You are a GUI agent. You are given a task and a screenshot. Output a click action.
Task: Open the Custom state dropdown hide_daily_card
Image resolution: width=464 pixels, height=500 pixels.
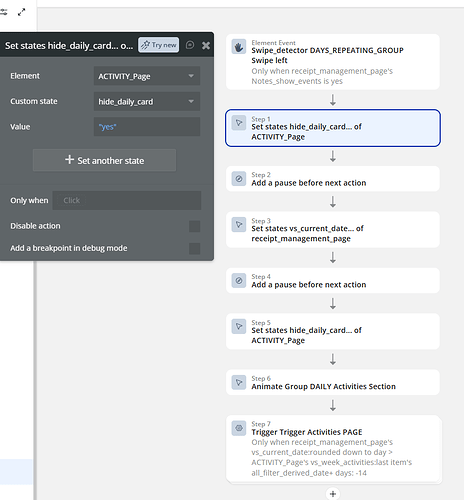[147, 101]
